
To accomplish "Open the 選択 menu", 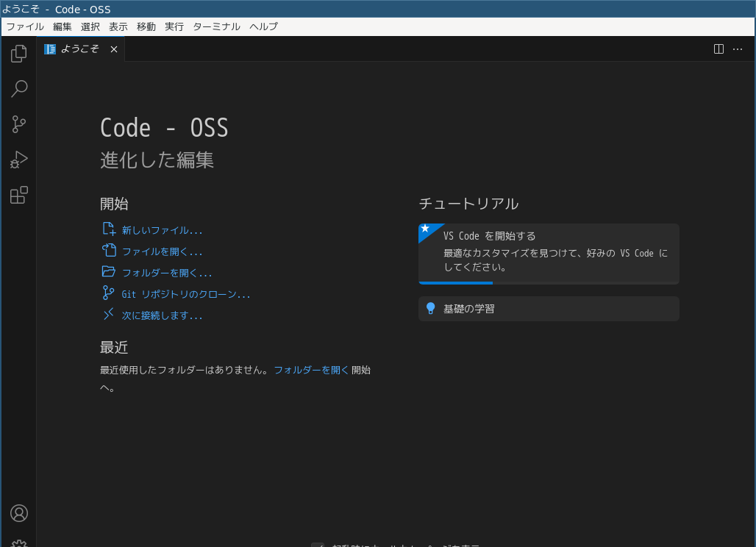I will pos(90,26).
